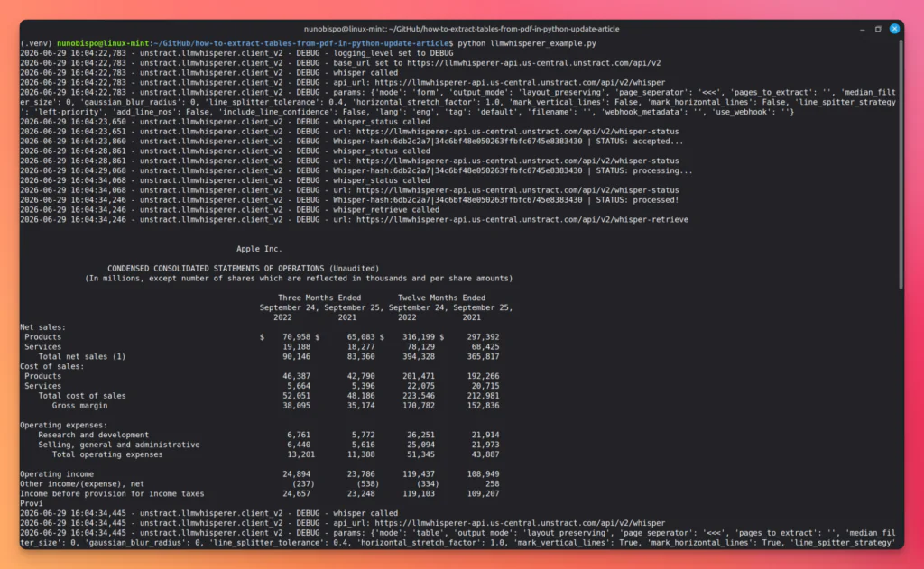Image resolution: width=924 pixels, height=569 pixels.
Task: Click the value 78,129
Action: click(x=420, y=347)
